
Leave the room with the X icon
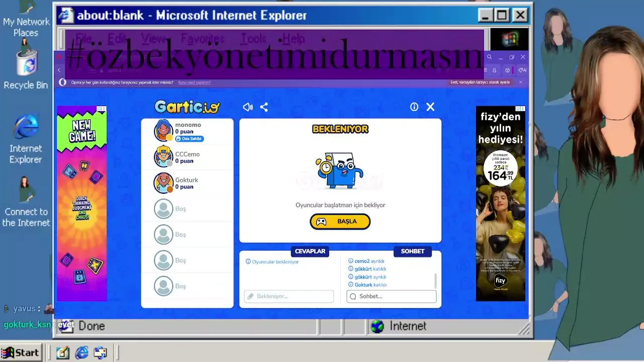430,107
